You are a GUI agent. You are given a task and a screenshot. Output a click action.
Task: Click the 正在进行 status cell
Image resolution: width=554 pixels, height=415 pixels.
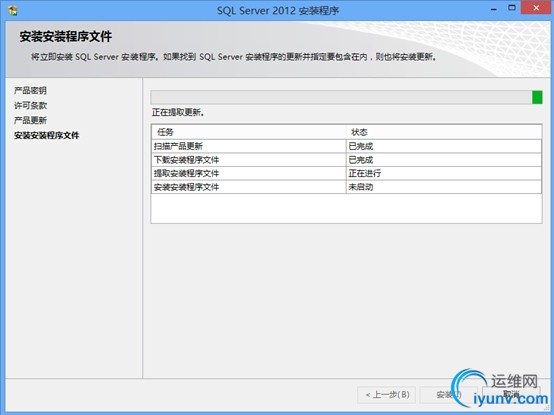(444, 173)
